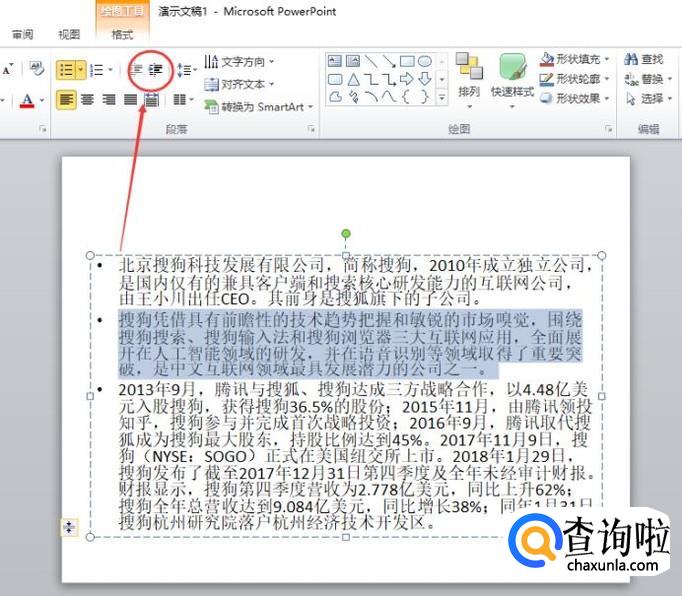The width and height of the screenshot is (682, 596).
Task: Toggle center text alignment
Action: [87, 100]
